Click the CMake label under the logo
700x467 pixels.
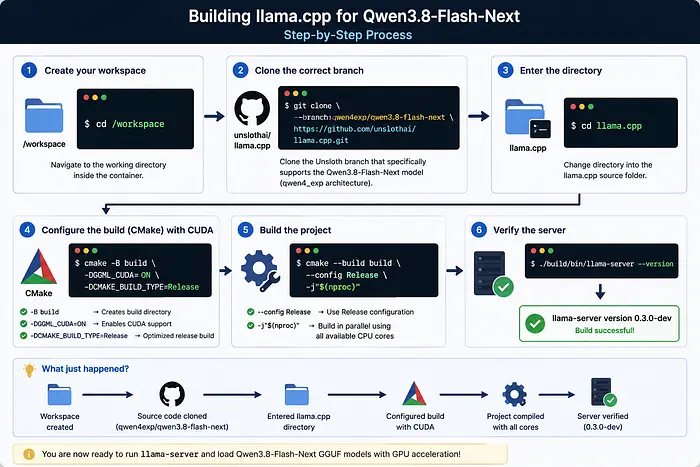pyautogui.click(x=38, y=293)
